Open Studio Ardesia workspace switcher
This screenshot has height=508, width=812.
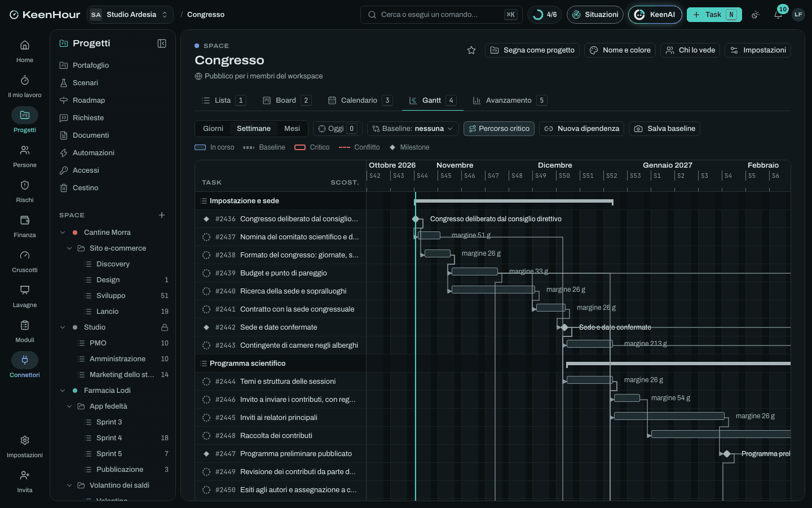130,15
